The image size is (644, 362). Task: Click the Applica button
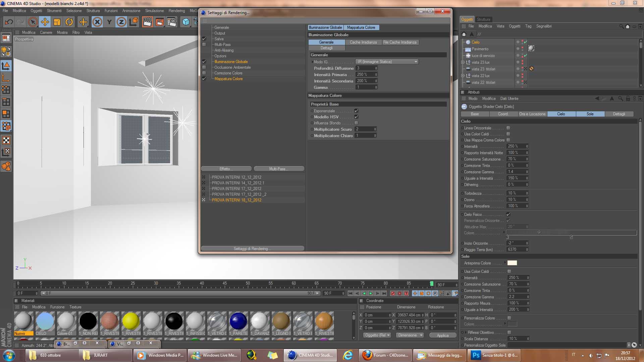442,335
